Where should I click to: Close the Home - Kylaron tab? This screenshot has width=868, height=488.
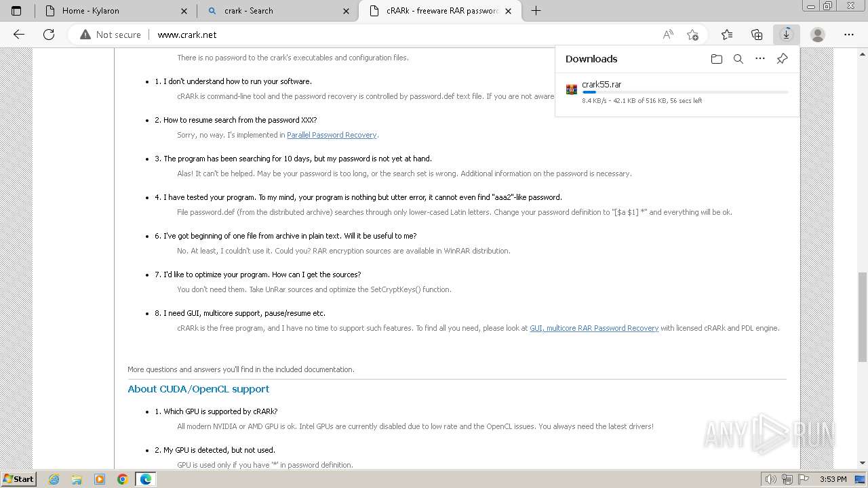point(184,11)
